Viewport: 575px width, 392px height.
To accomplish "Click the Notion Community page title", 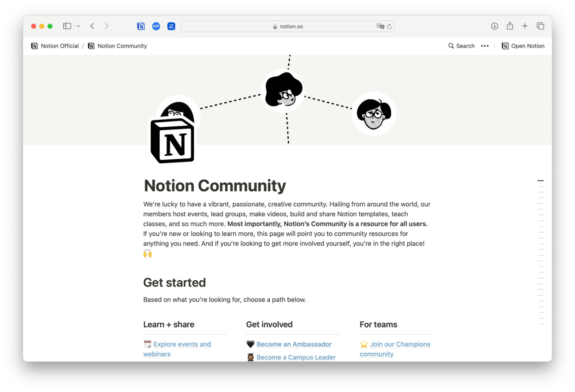I will tap(215, 186).
